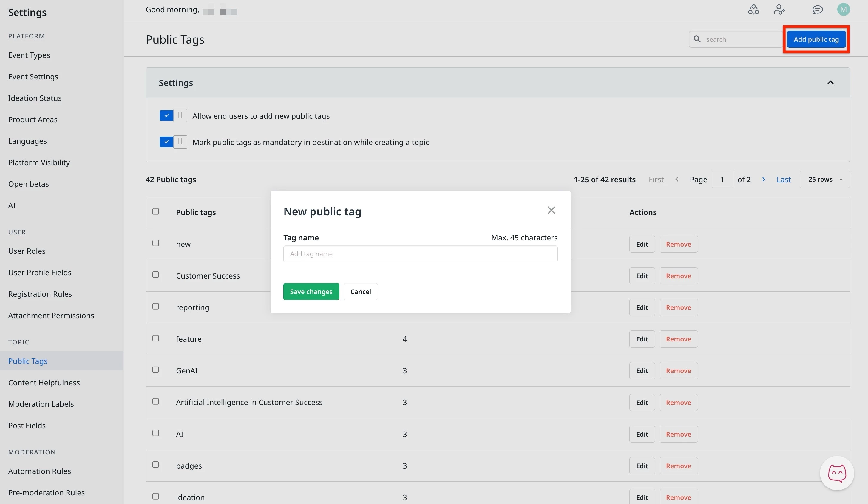This screenshot has width=868, height=504.
Task: Toggle mandatory public tags setting
Action: [x=173, y=142]
